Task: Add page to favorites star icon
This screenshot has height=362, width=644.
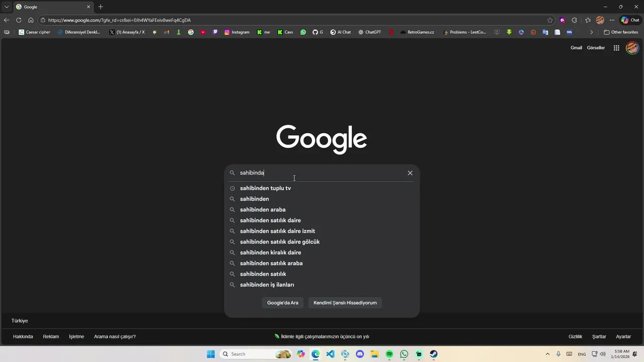Action: click(x=550, y=20)
